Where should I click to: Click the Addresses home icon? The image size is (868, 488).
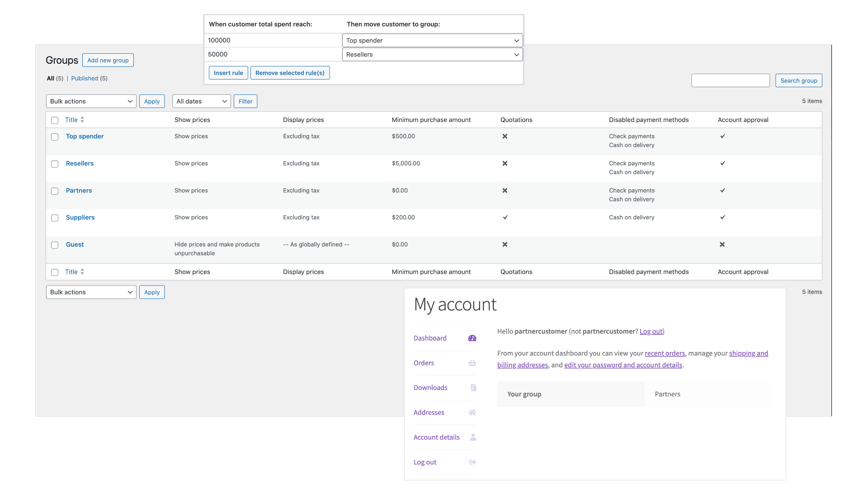point(472,413)
